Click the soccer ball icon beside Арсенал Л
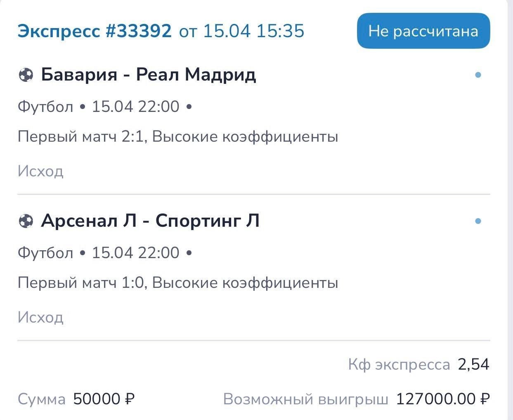513x420 pixels. [x=26, y=221]
